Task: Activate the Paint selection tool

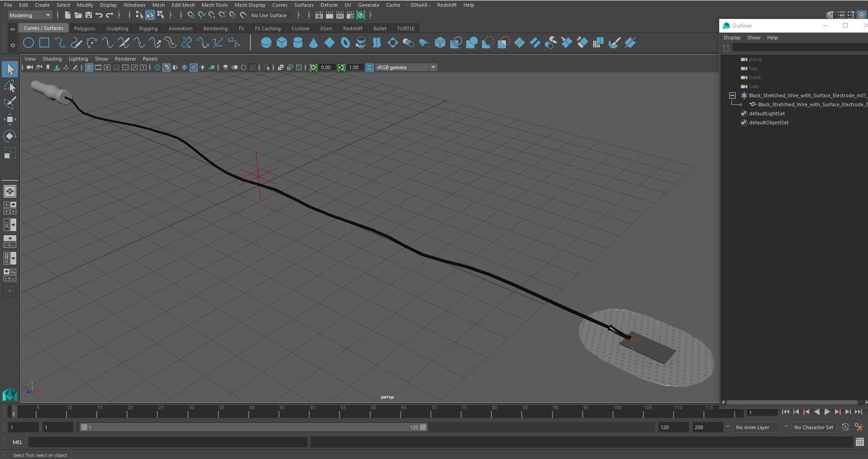Action: [10, 103]
